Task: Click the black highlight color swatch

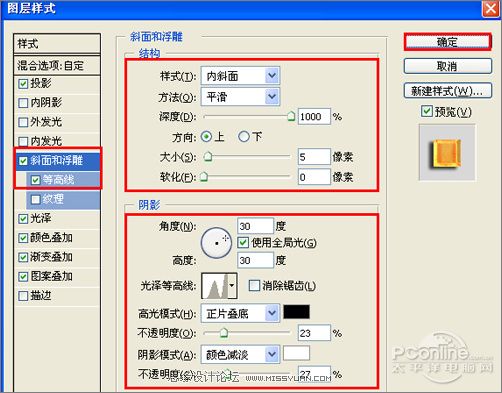Action: (x=296, y=312)
